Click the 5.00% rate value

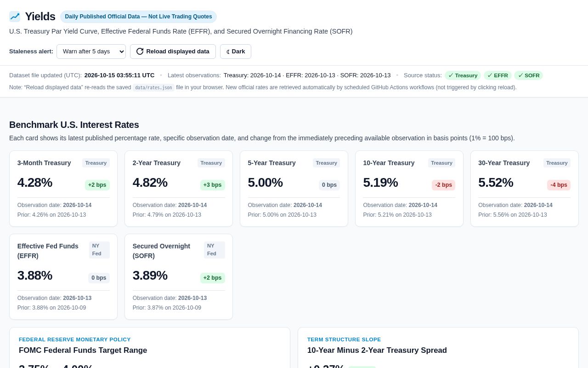(266, 183)
